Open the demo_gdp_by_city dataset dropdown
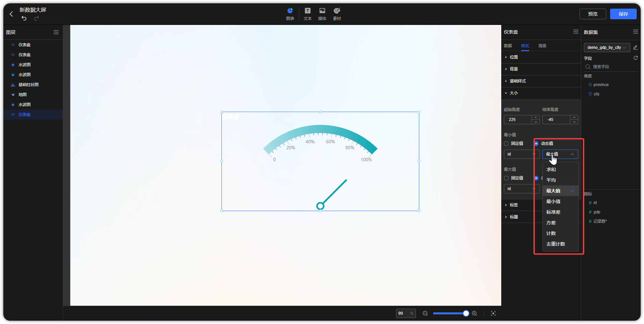Screen dimensions: 644x324 coord(607,48)
